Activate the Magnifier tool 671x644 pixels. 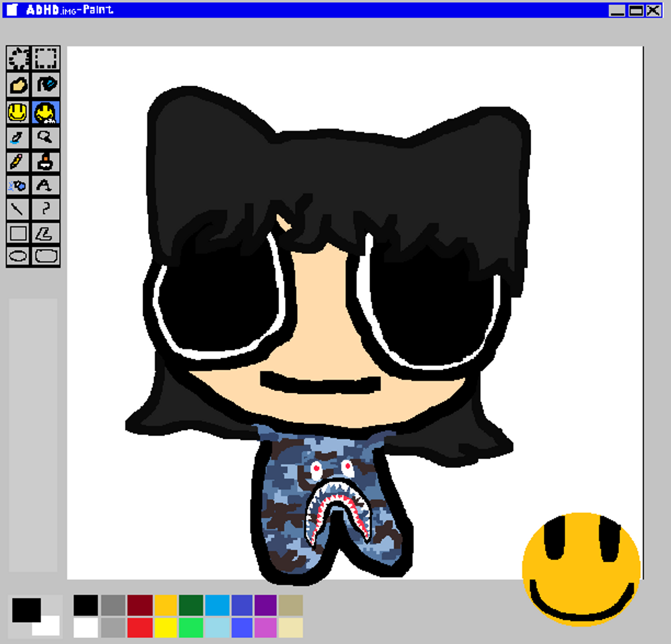point(46,138)
